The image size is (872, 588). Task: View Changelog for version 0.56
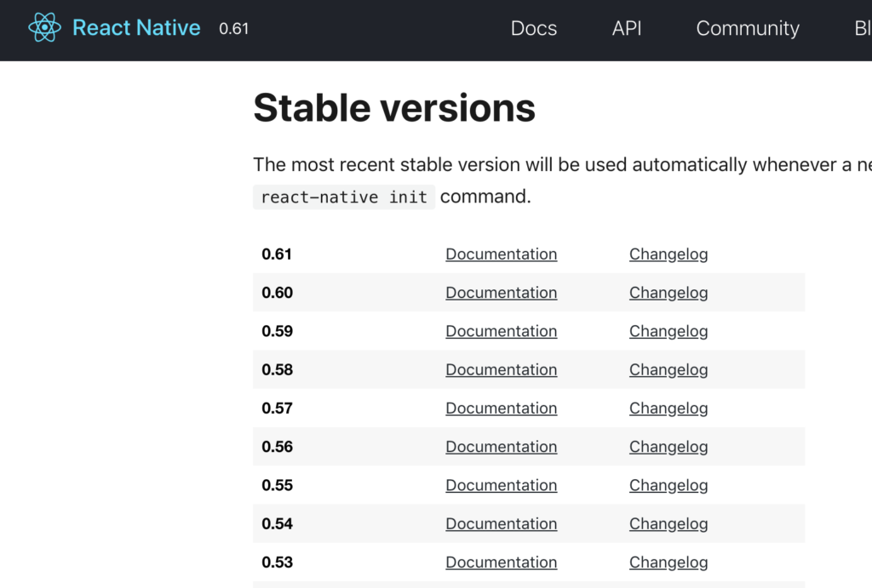(x=668, y=447)
